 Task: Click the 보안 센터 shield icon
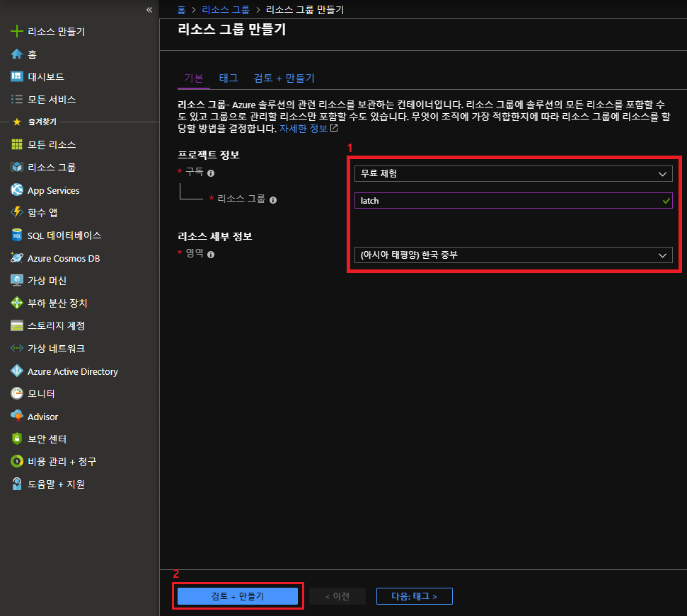(x=17, y=438)
